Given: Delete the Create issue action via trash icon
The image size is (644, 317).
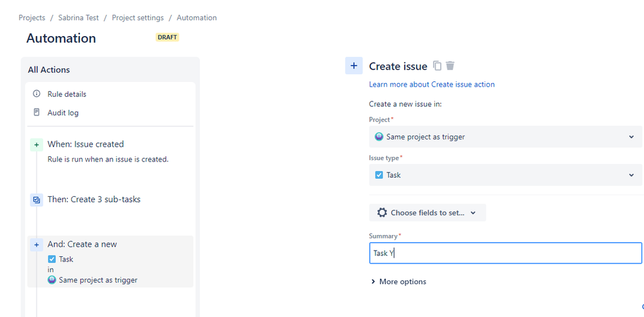Looking at the screenshot, I should pos(450,66).
